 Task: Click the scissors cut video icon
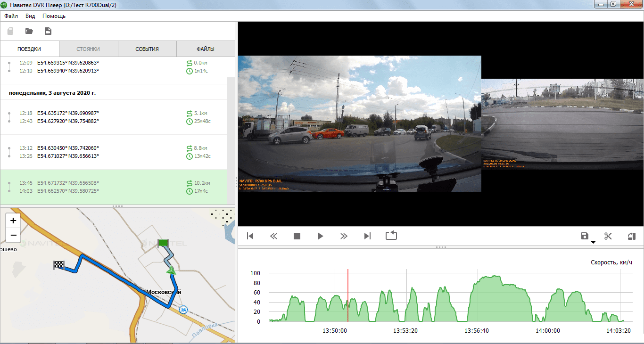(608, 236)
